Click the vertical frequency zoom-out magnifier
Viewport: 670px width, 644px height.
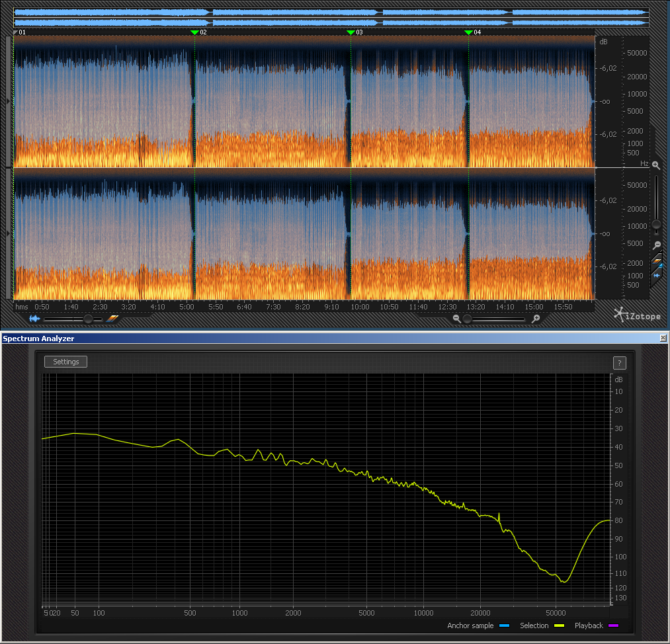tap(656, 245)
